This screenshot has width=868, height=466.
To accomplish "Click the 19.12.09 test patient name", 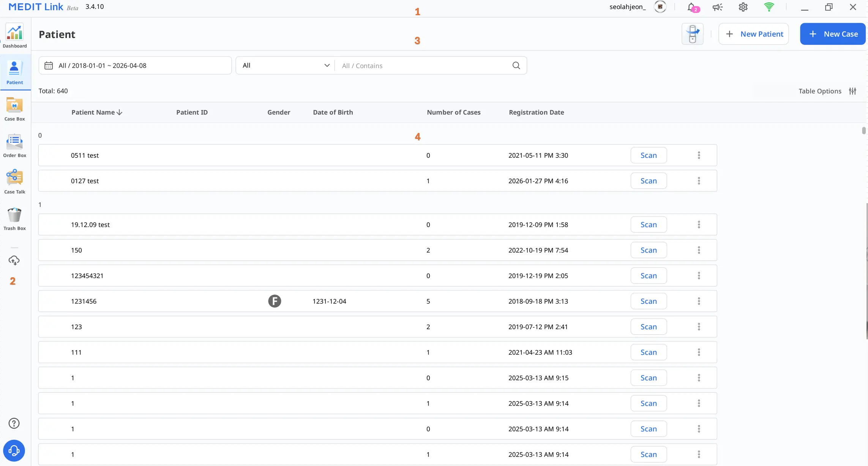I will pyautogui.click(x=90, y=224).
